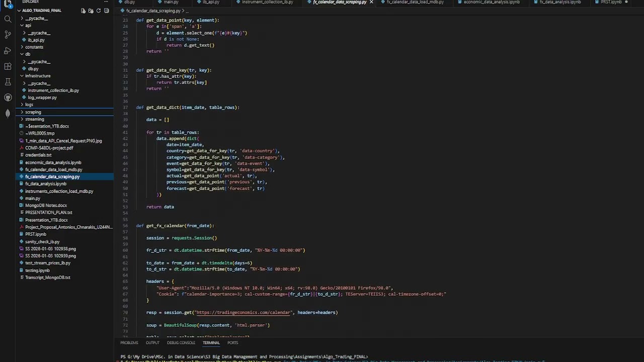Collapse the db folder

tap(28, 54)
